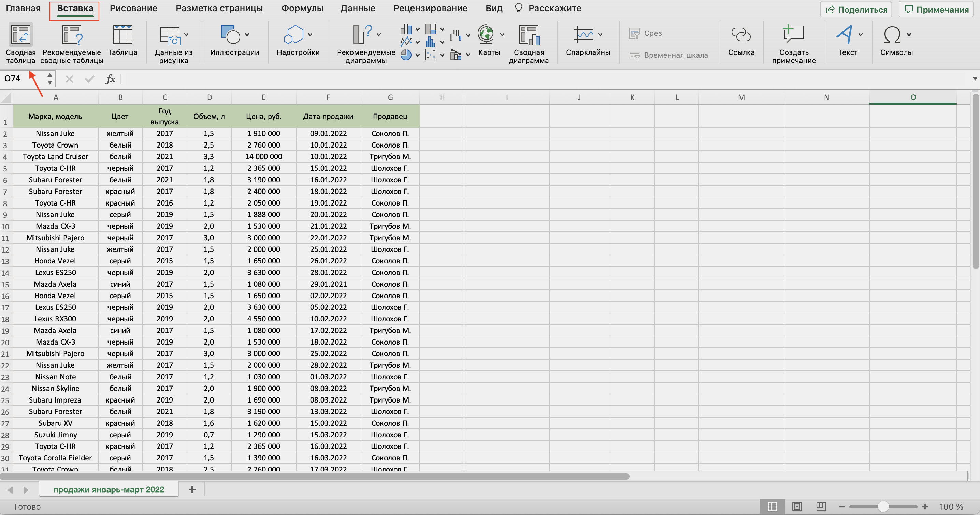Open the Формулы ribbon tab
Viewport: 980px width, 515px height.
(302, 9)
